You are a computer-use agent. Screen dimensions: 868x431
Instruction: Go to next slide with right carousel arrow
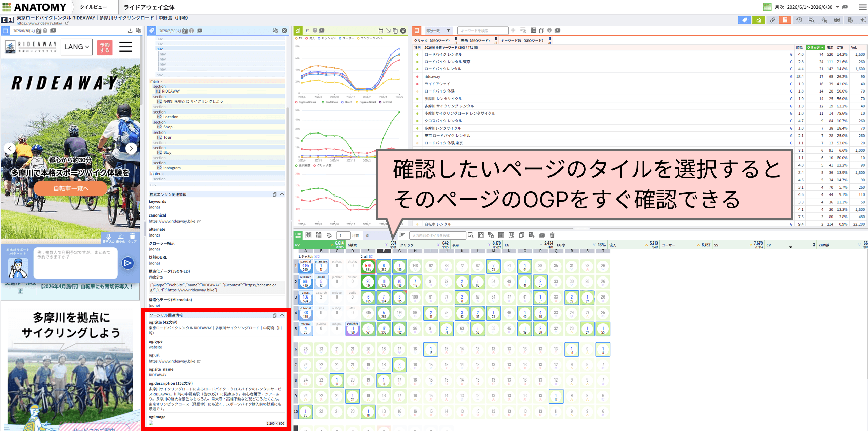(x=131, y=148)
